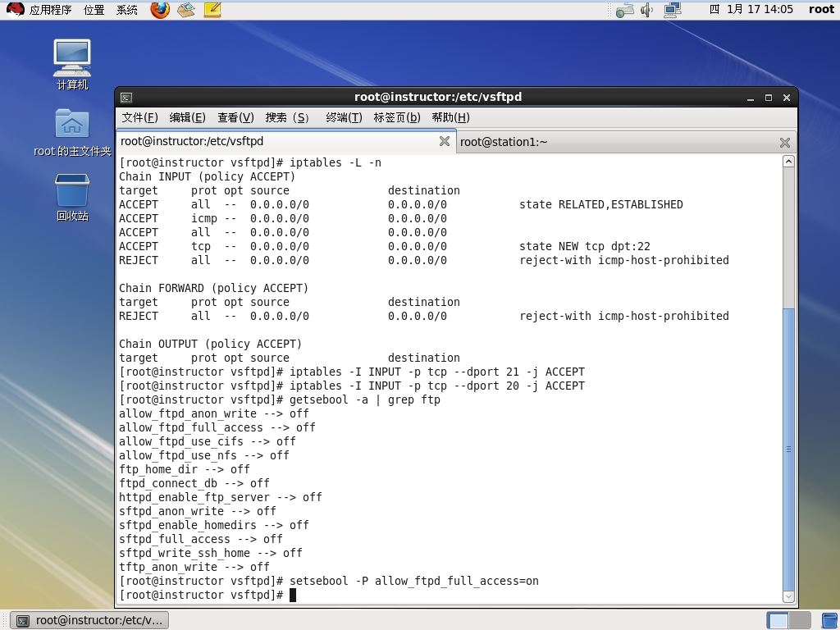Close the terminal window
The image size is (840, 630).
tap(787, 98)
